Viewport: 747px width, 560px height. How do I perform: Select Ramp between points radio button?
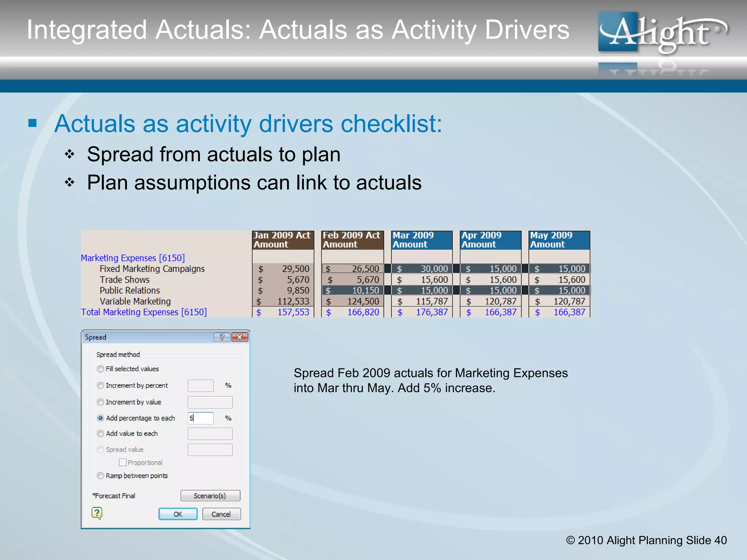(x=100, y=475)
